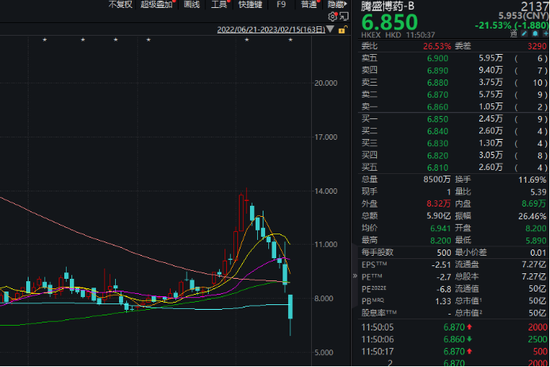Viewport: 550px width, 367px height.
Task: Click the 买二 bid price 6.840
Action: click(437, 131)
